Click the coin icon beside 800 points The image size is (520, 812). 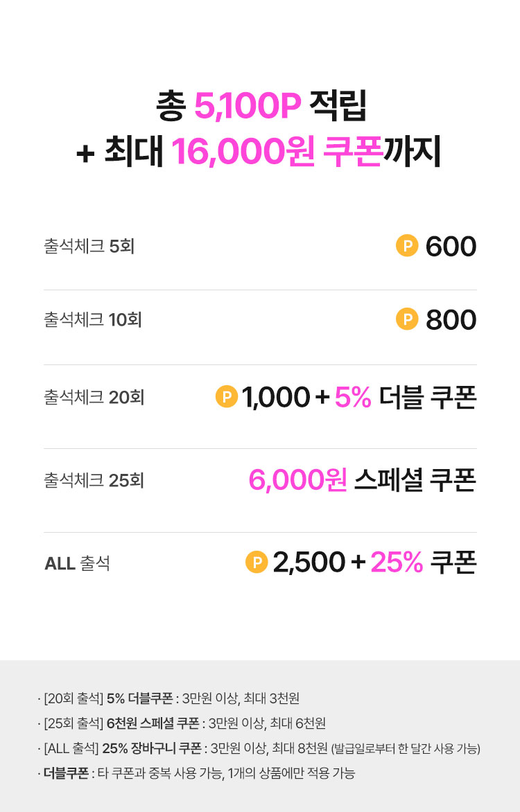tap(407, 319)
